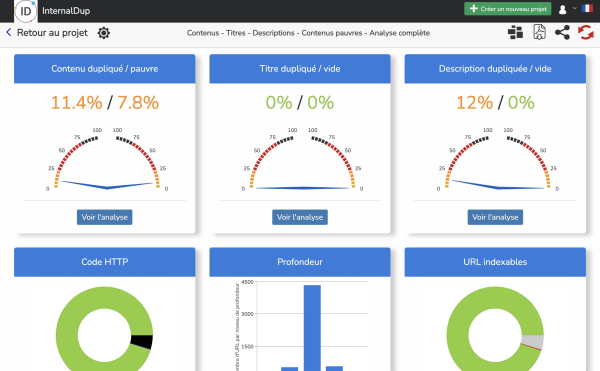Open Analyse complète menu item

pos(399,33)
